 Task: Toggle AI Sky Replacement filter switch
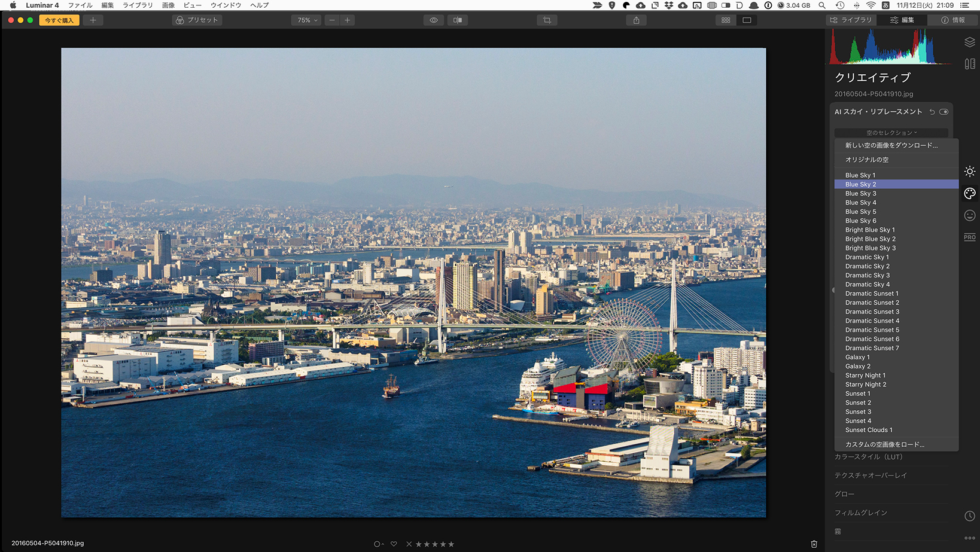click(x=944, y=112)
